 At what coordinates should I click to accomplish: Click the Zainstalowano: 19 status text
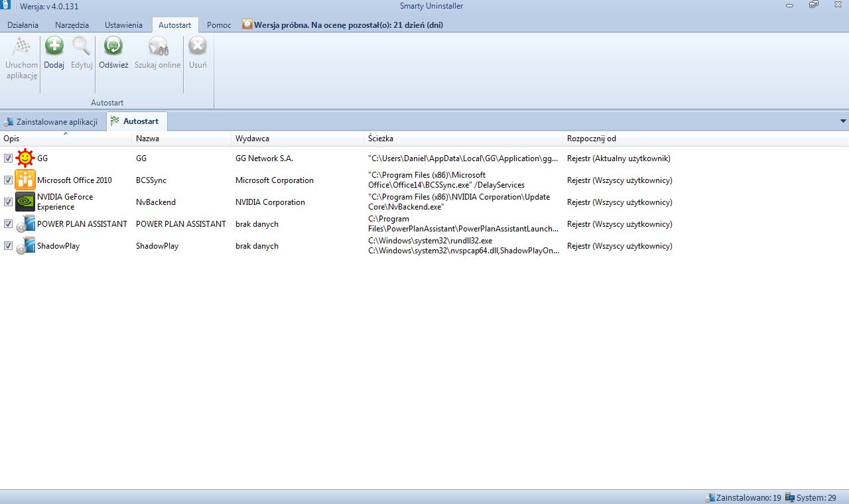click(749, 497)
